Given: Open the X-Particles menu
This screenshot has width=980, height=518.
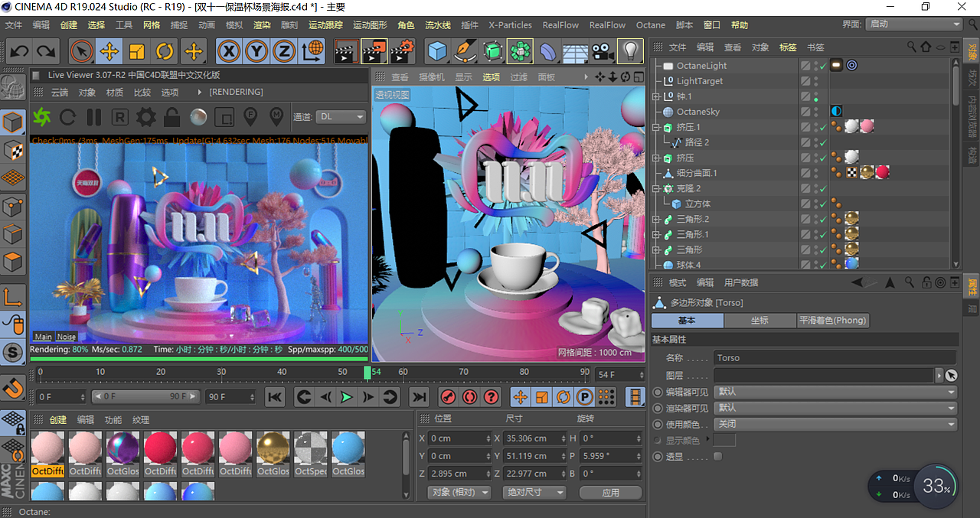Looking at the screenshot, I should tap(510, 25).
